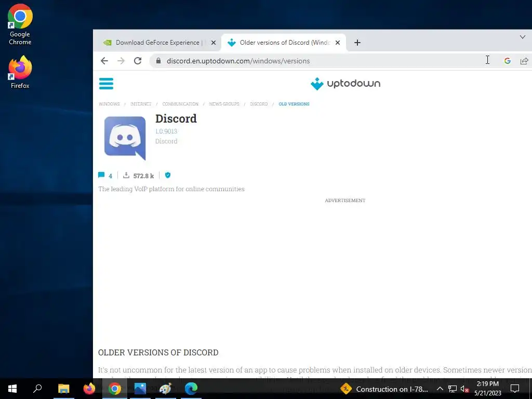Screen dimensions: 532x399
Task: Open the notification center icon
Action: (x=515, y=389)
